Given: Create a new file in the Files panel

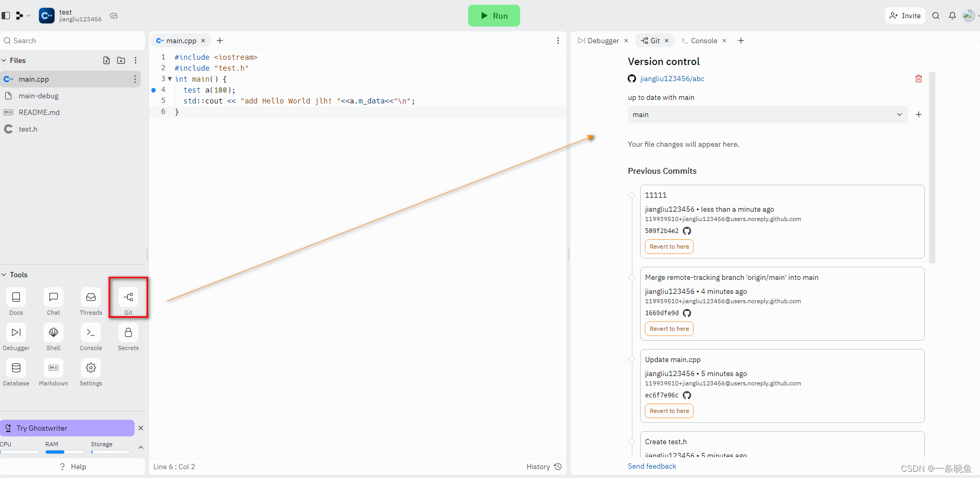Looking at the screenshot, I should pyautogui.click(x=107, y=60).
